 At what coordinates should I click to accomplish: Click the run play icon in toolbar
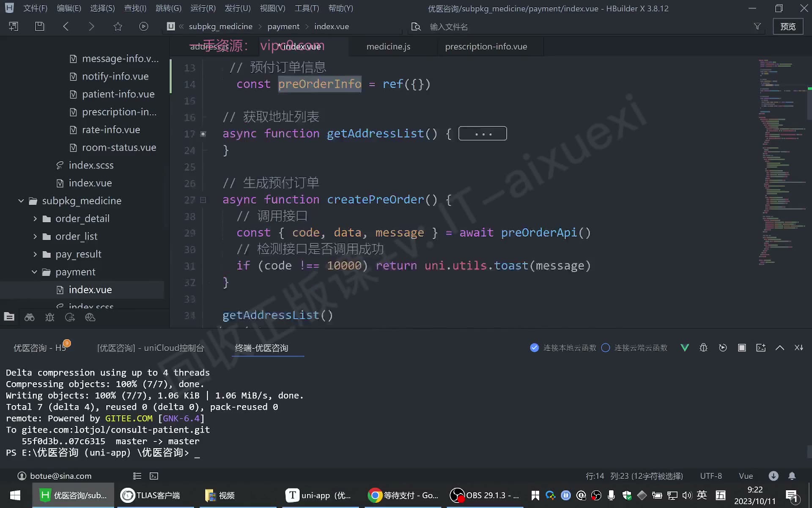pos(144,26)
